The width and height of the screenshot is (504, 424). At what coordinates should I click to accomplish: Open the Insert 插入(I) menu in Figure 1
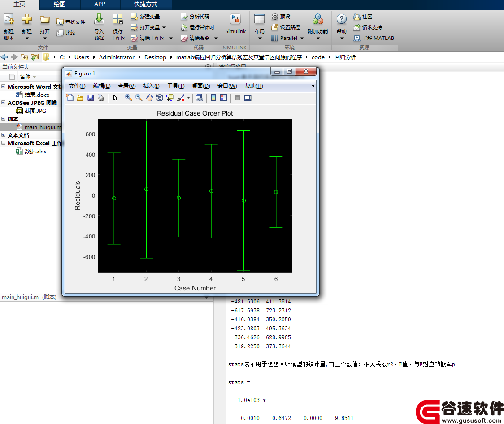(152, 86)
